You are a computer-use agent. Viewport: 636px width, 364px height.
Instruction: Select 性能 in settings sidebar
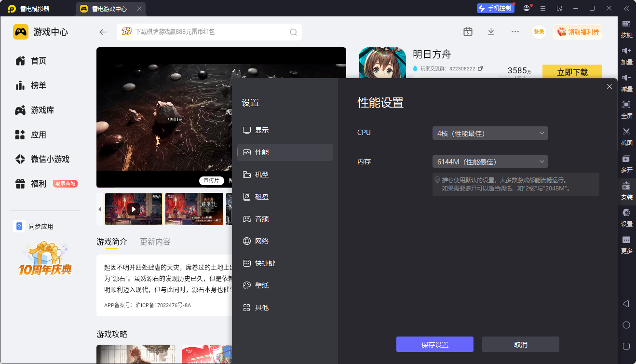(285, 152)
